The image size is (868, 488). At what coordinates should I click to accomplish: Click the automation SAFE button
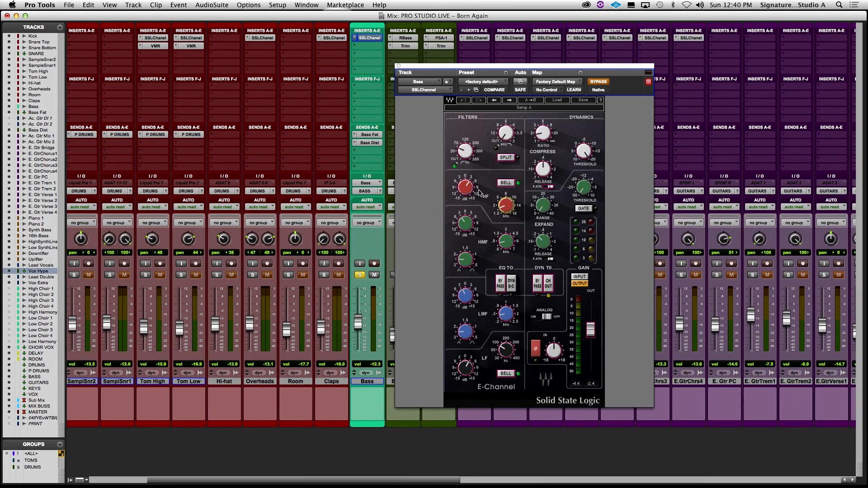[x=520, y=90]
